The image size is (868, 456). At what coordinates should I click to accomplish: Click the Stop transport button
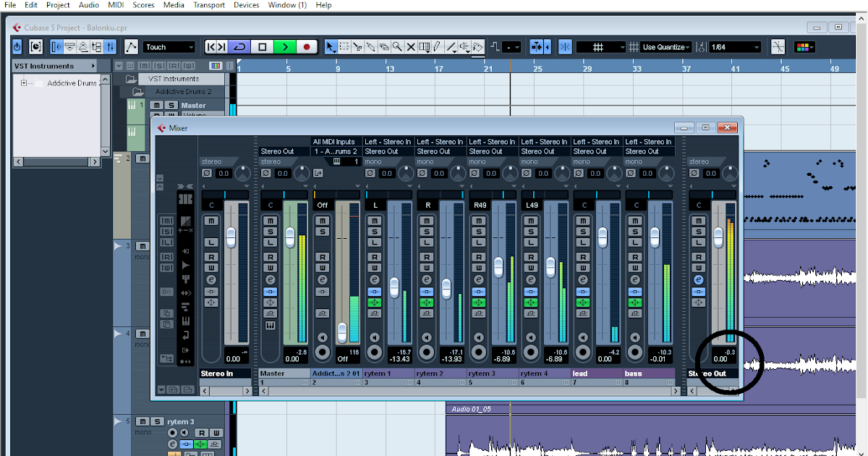263,47
